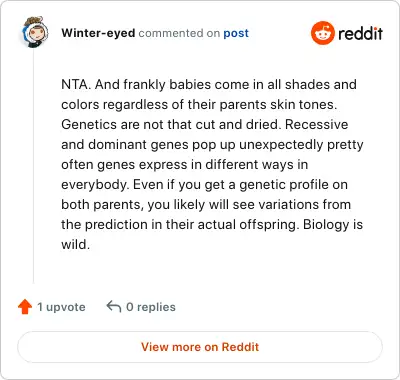Collapse the comment via the vertical thread line
The image size is (400, 380).
tap(34, 167)
